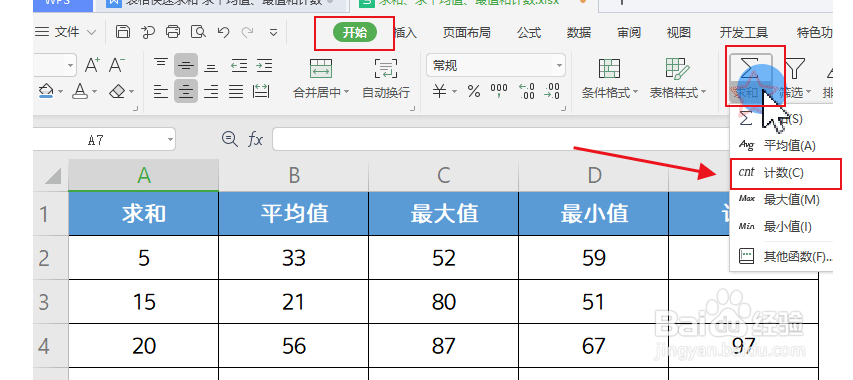
Task: Expand 条件格式 dropdown
Action: pos(635,93)
